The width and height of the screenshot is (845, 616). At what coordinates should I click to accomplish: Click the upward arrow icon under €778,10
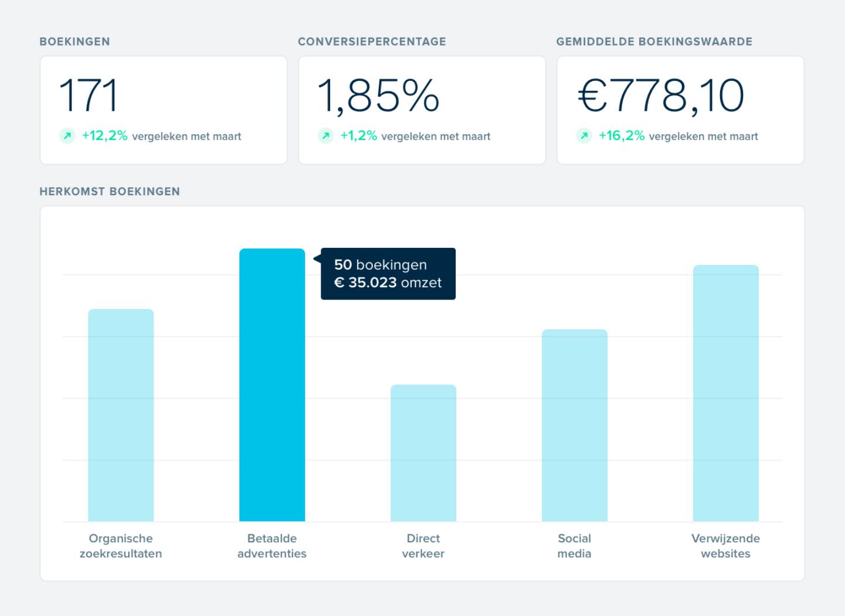pos(584,137)
